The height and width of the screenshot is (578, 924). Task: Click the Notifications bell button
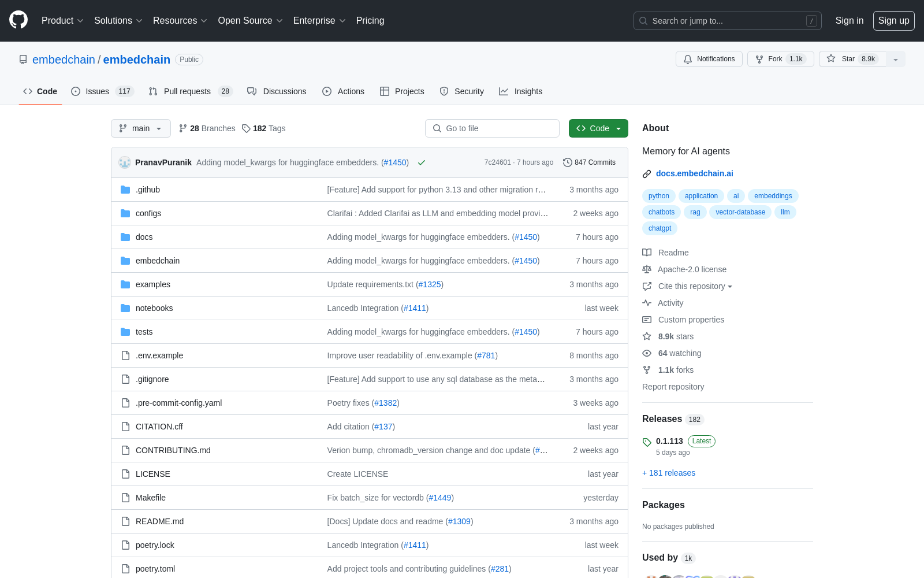(709, 59)
